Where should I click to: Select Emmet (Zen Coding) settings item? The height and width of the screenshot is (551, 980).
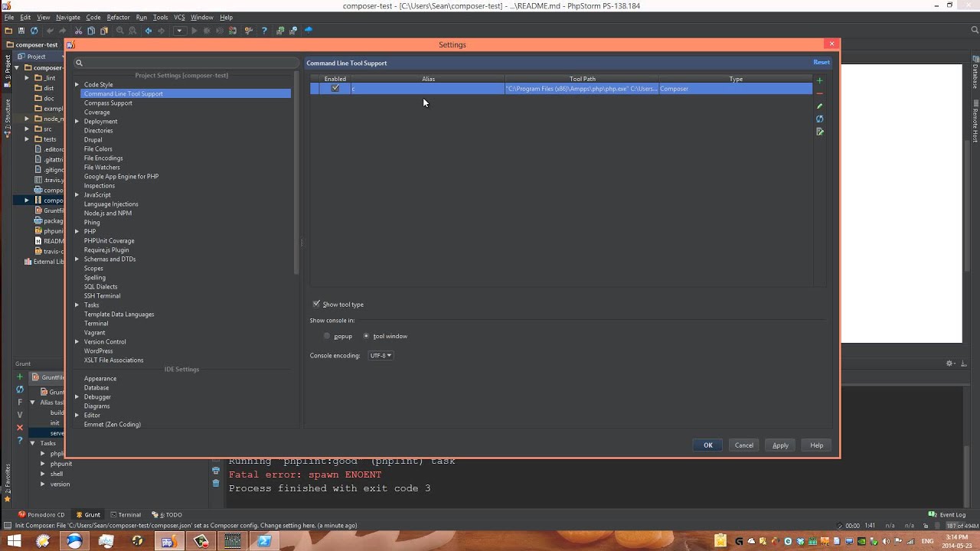[113, 425]
